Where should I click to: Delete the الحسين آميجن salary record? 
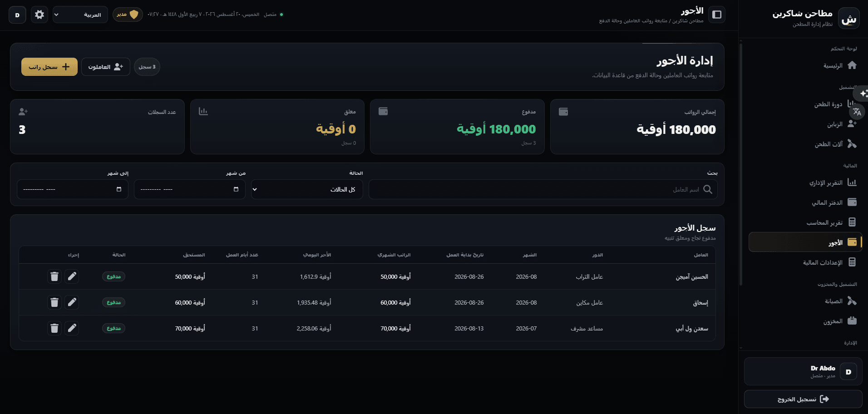[54, 276]
